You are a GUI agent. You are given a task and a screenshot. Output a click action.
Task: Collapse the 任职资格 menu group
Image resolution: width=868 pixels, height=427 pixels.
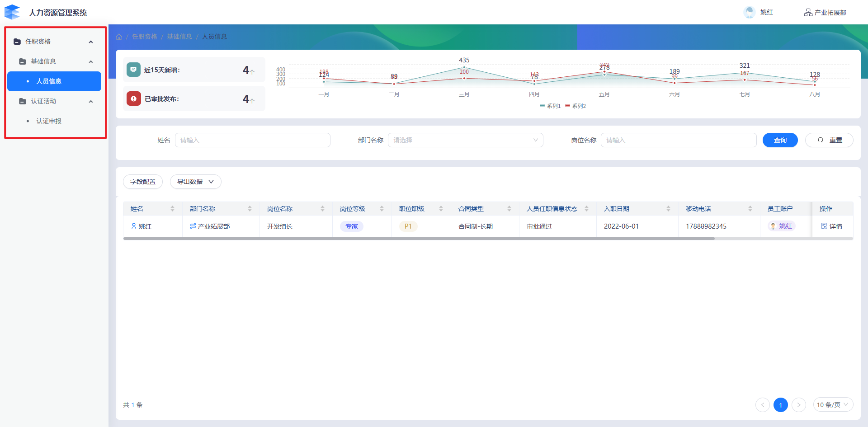click(91, 42)
